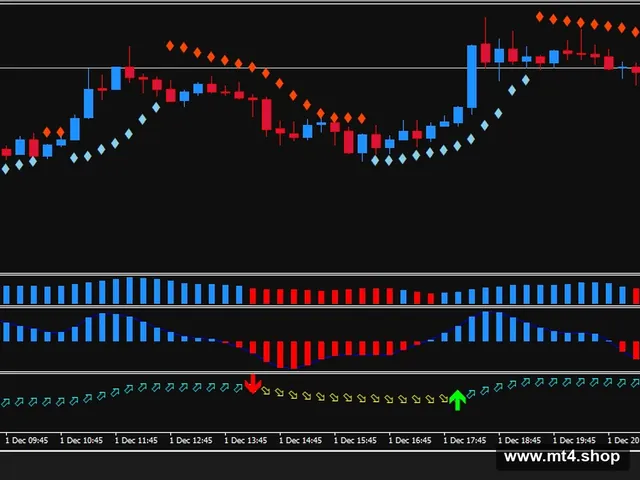Click the green up arrow buy signal
This screenshot has width=640, height=480.
(x=458, y=400)
